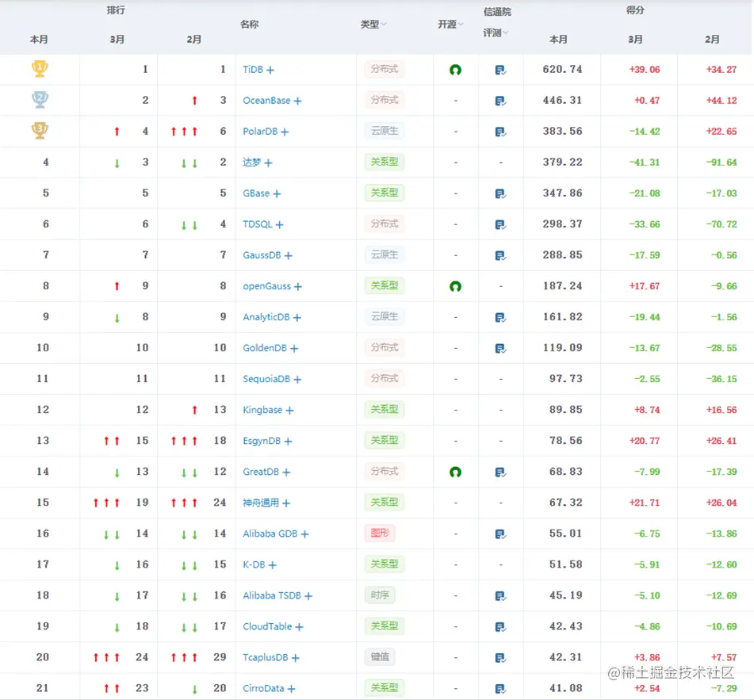Click the 图形 tag in Alibaba GDB row
Screen dimensions: 754x700
(380, 534)
